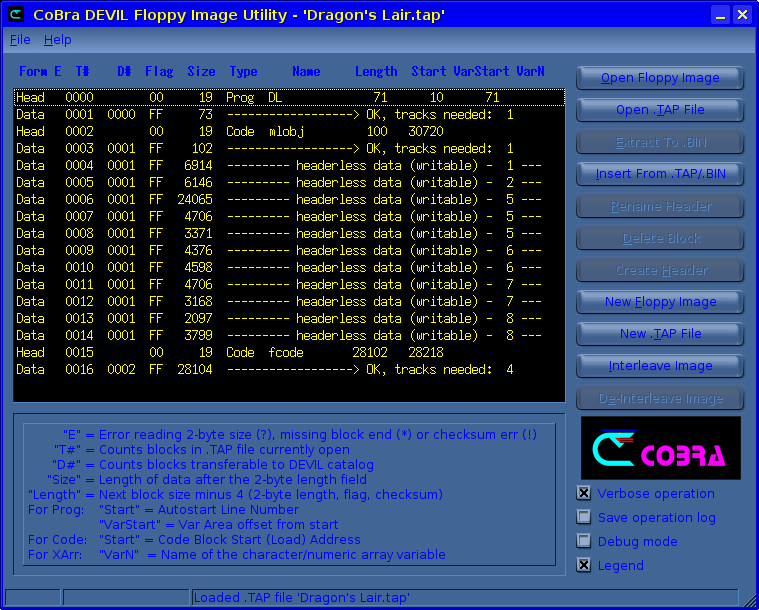Close the Floppy Image Utility window
Image resolution: width=759 pixels, height=610 pixels.
pyautogui.click(x=742, y=14)
